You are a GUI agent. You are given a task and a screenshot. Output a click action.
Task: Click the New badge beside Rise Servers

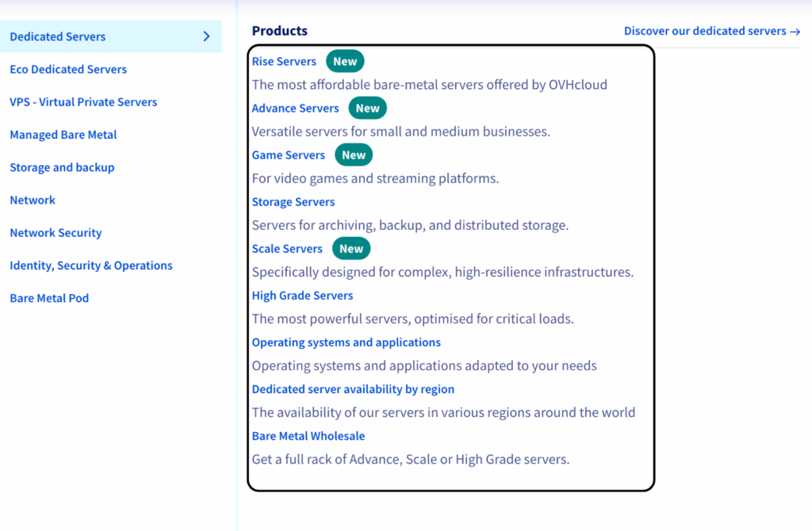point(344,60)
